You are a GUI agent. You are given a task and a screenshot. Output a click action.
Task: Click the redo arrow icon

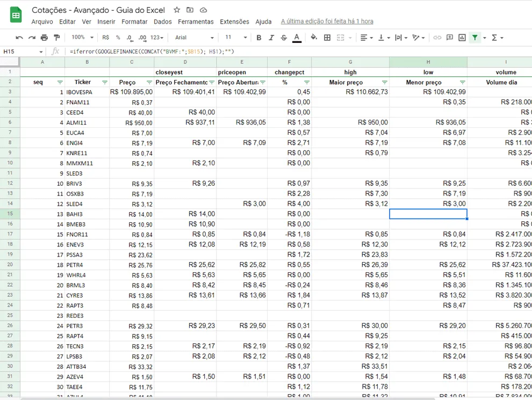(32, 38)
